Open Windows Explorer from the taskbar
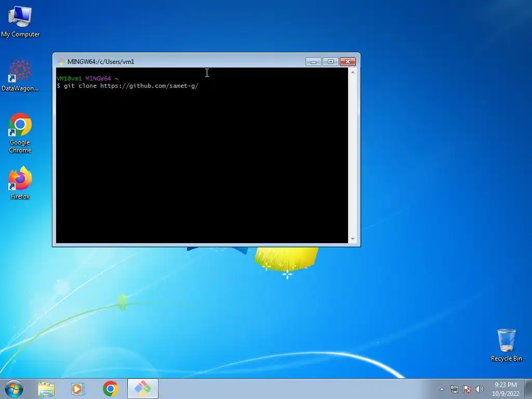Screen dimensions: 532x399 click(x=46, y=389)
